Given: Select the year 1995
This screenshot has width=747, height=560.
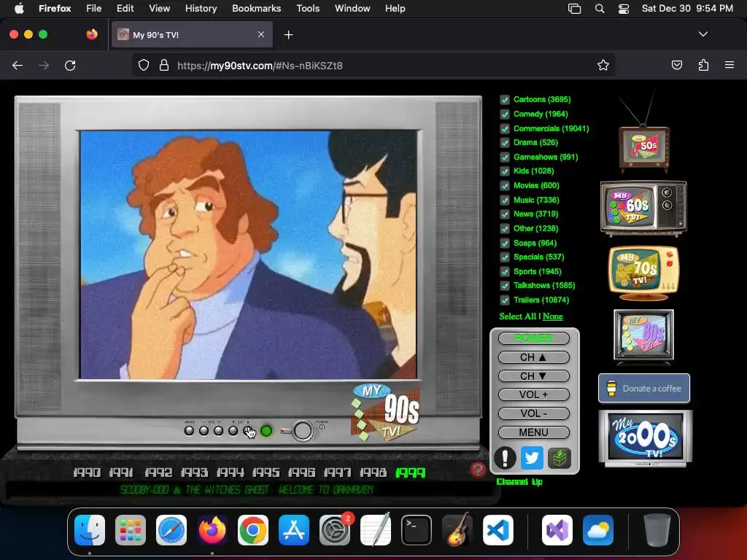Looking at the screenshot, I should pos(266,472).
